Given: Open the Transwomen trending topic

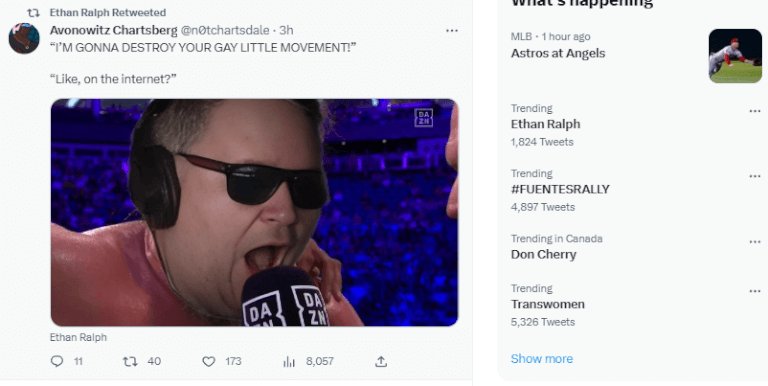Looking at the screenshot, I should [x=548, y=304].
